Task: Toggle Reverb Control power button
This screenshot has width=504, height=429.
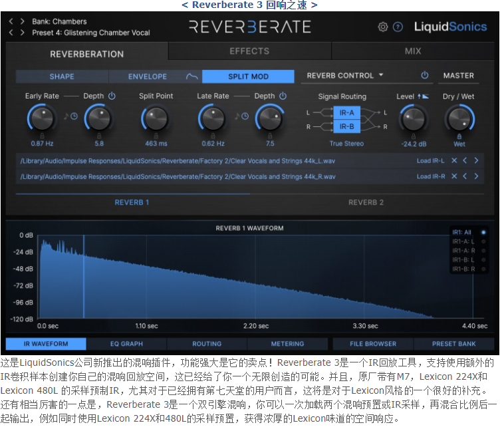Action: click(x=424, y=76)
